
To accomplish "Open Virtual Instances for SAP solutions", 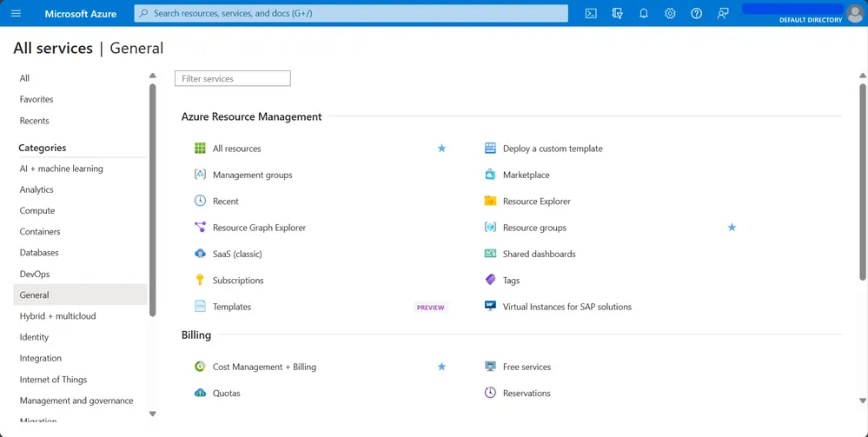I will click(x=567, y=307).
